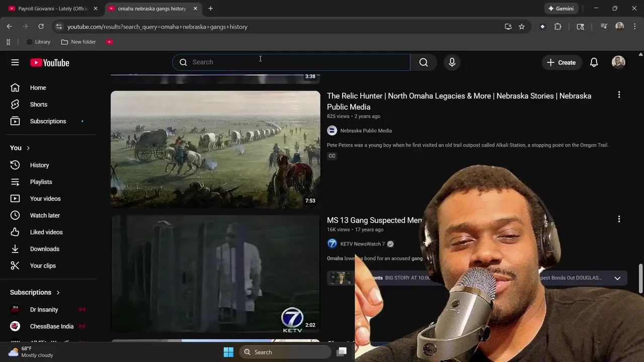Go back in browser history
Viewport: 644px width, 362px height.
(x=9, y=27)
